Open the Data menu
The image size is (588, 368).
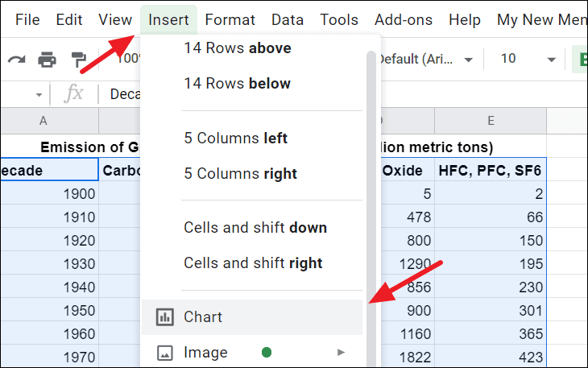[x=288, y=19]
